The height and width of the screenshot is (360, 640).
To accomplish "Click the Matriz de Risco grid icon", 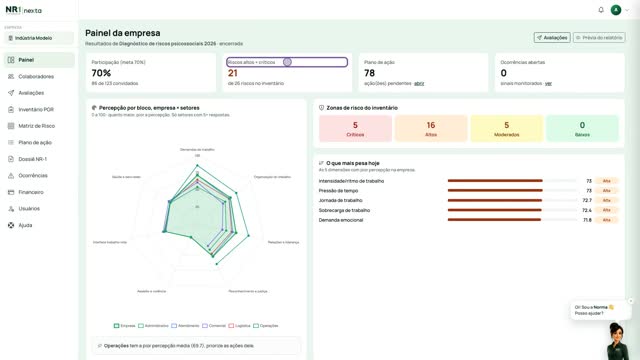I will tap(11, 126).
